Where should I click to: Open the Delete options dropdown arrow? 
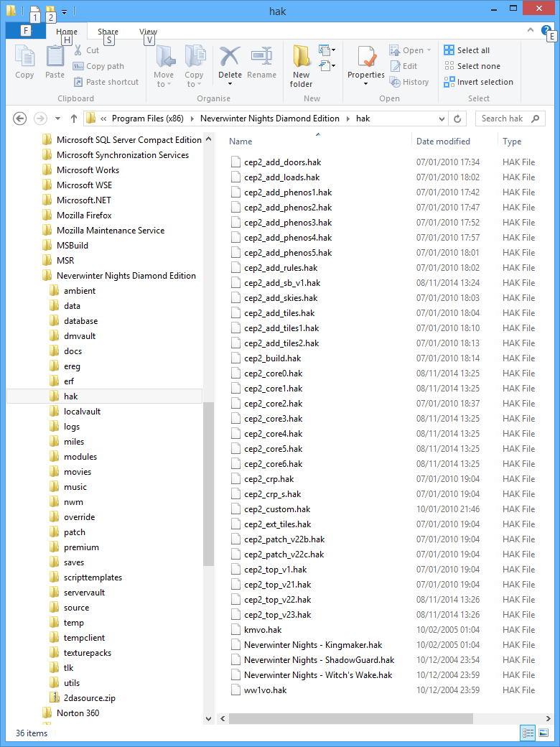tap(230, 84)
